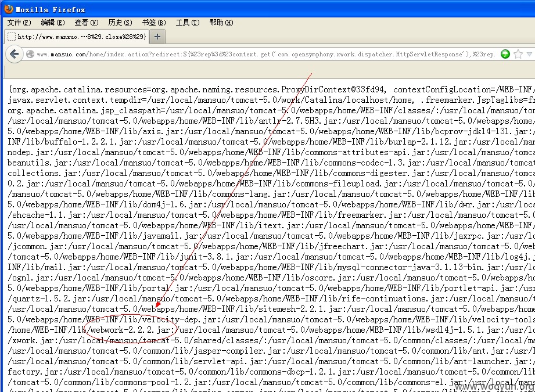Click the text 'bcprov-jdk14-131.jar'
Image resolution: width=535 pixels, height=392 pixels.
481,131
